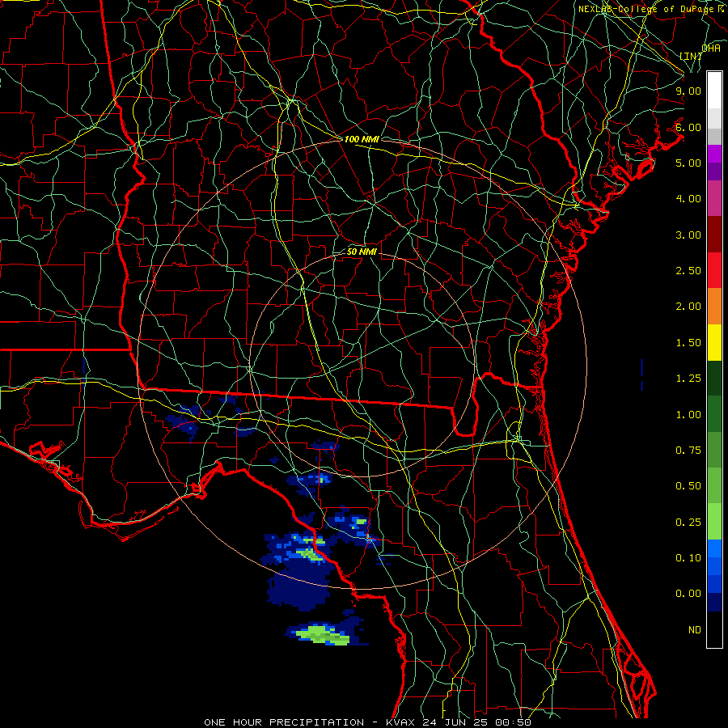Click the bright red 2.50 legend block
The width and height of the screenshot is (728, 728).
pos(714,270)
